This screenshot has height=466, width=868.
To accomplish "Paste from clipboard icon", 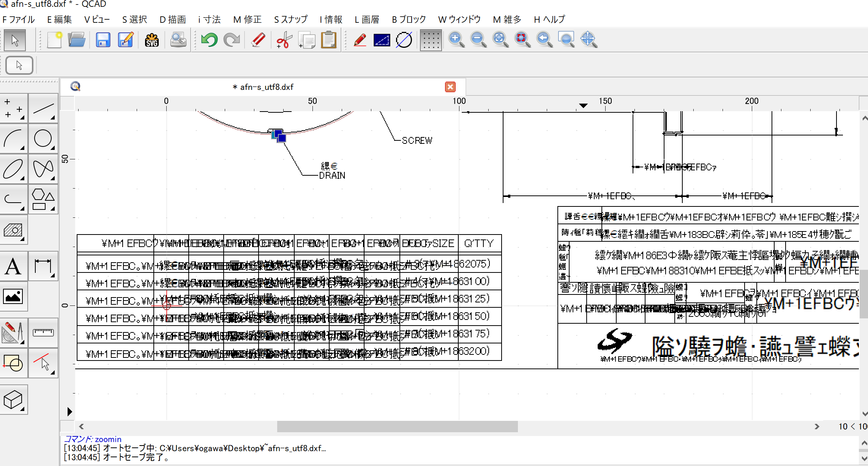I will 329,40.
